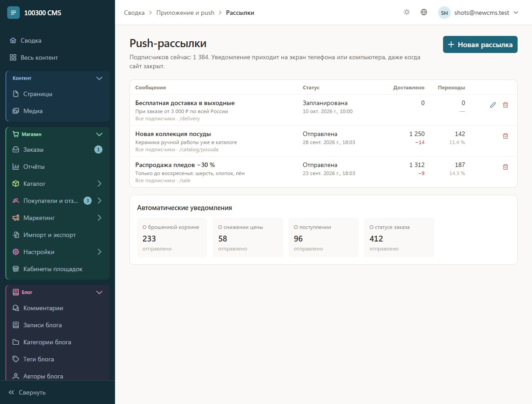Open Распродажа пледов −30 % message title
Image resolution: width=532 pixels, height=404 pixels.
pyautogui.click(x=175, y=165)
